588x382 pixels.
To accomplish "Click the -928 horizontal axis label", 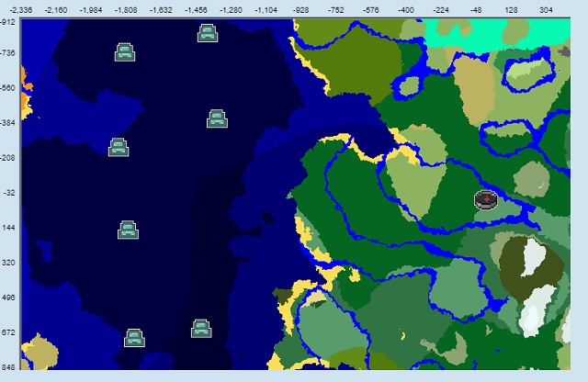I will pos(301,10).
